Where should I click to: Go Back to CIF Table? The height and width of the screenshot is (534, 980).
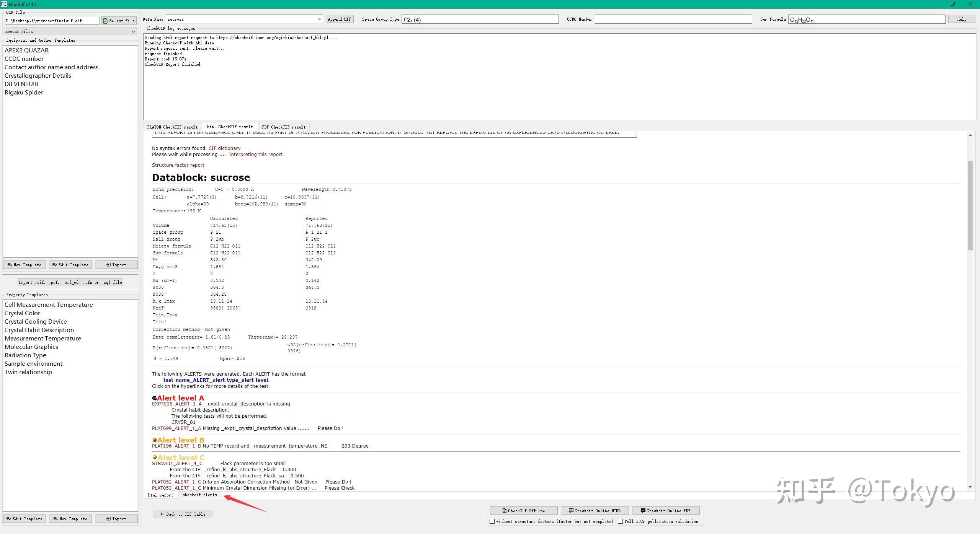pos(183,514)
